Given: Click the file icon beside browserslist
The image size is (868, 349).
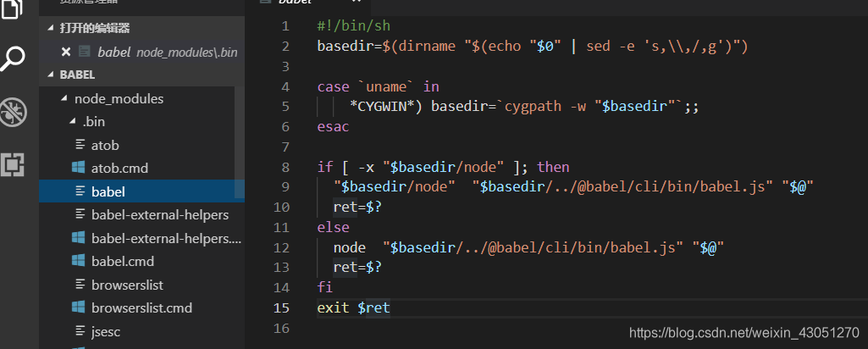Looking at the screenshot, I should tap(80, 285).
